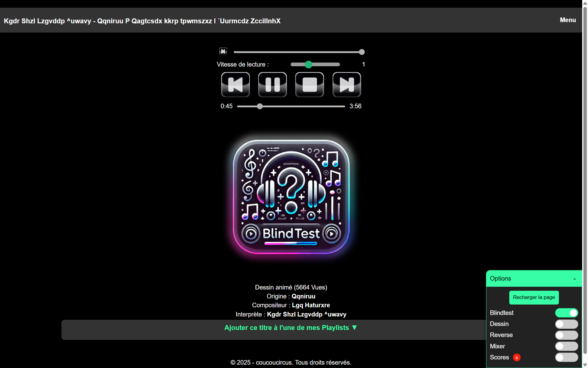Click the Vitesse de lecture speed slider

click(315, 64)
